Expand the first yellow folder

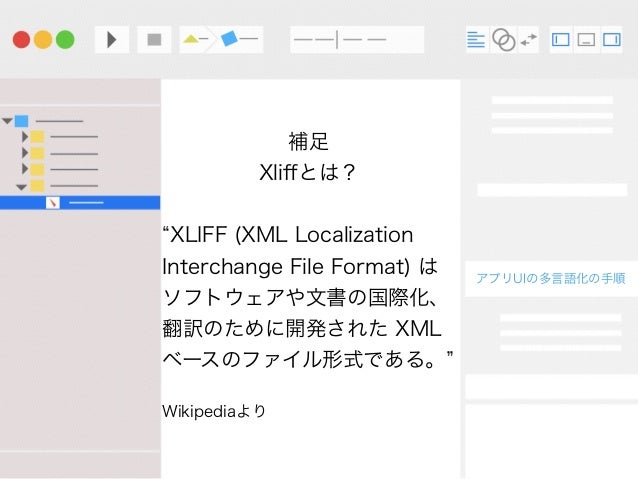[x=25, y=137]
